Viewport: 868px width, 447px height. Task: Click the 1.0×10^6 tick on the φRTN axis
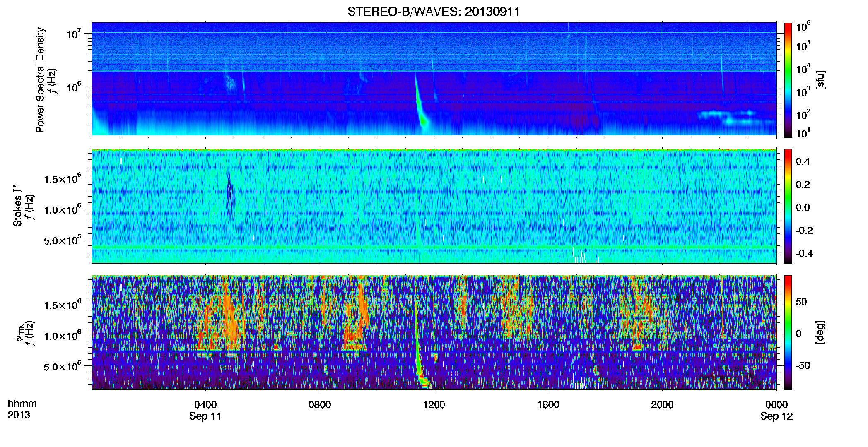pyautogui.click(x=63, y=335)
